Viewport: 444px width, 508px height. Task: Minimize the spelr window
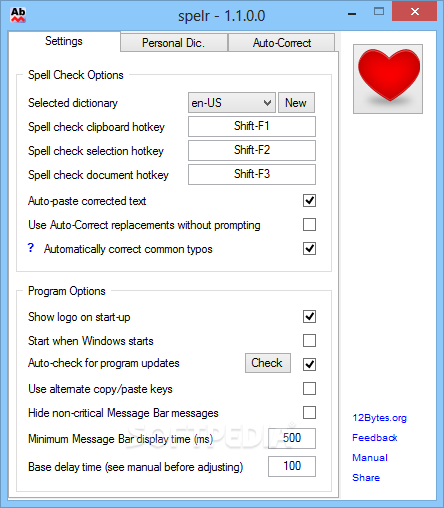tap(352, 14)
